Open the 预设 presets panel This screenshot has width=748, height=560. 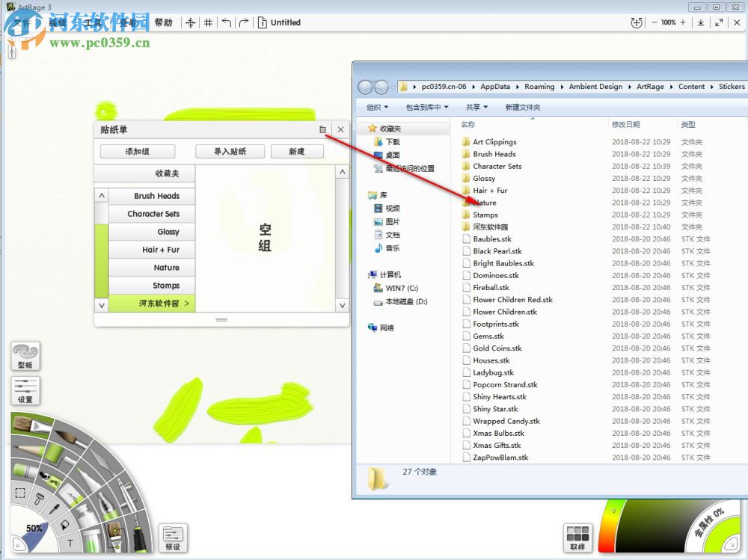(173, 538)
